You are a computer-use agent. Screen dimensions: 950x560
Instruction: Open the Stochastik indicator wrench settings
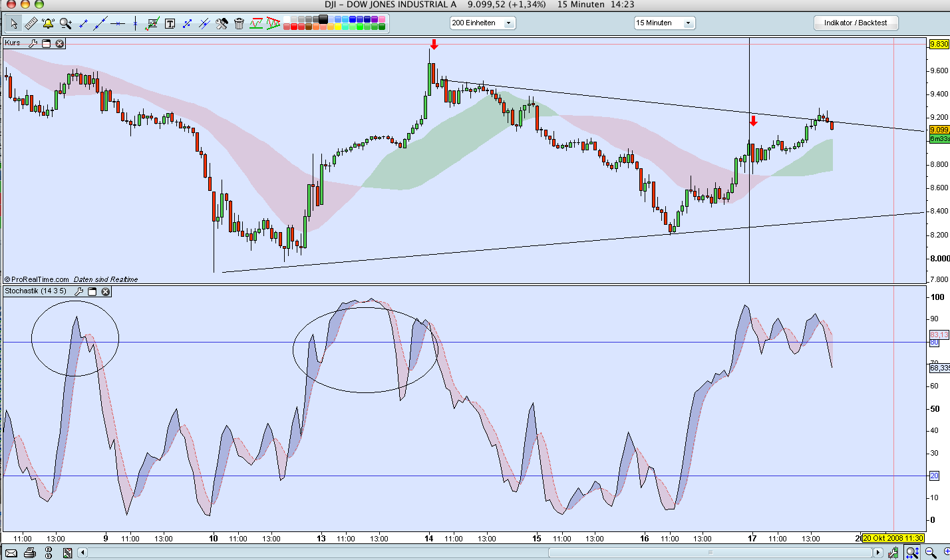tap(79, 291)
